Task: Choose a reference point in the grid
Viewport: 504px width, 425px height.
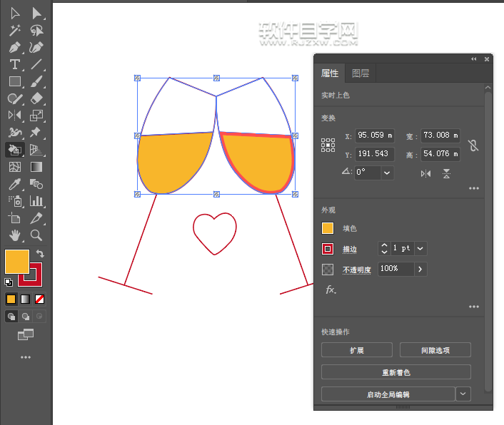Action: click(x=328, y=145)
